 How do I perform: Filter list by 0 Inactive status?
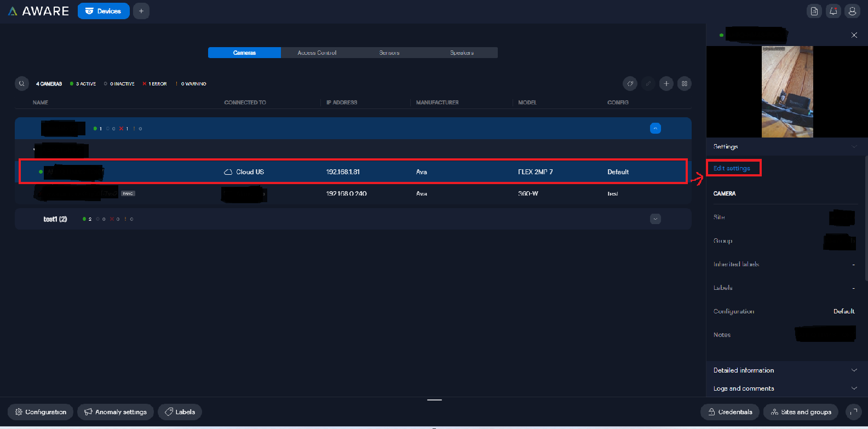119,84
